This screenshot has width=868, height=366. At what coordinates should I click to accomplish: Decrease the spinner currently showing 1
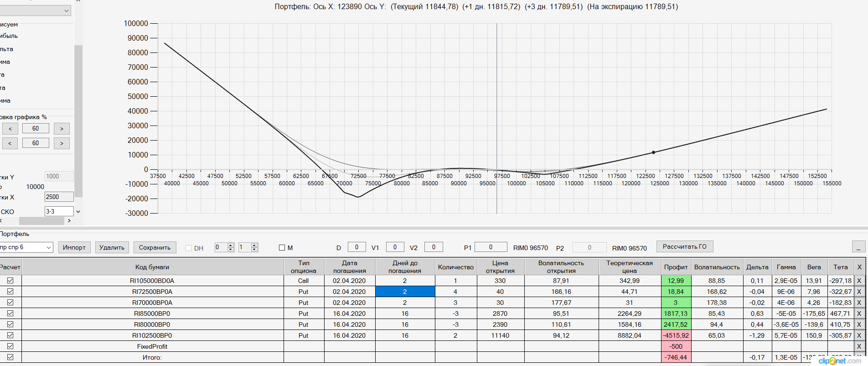254,250
